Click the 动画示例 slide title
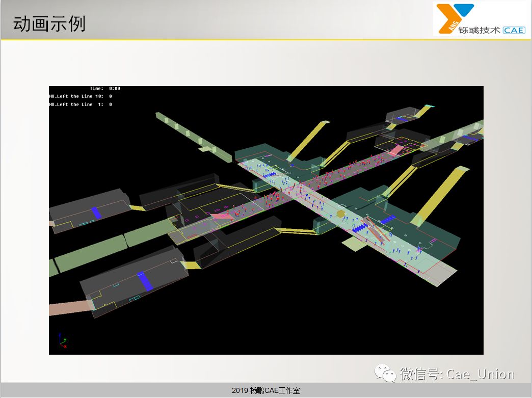Screen dimensions: 532x398 click(49, 24)
